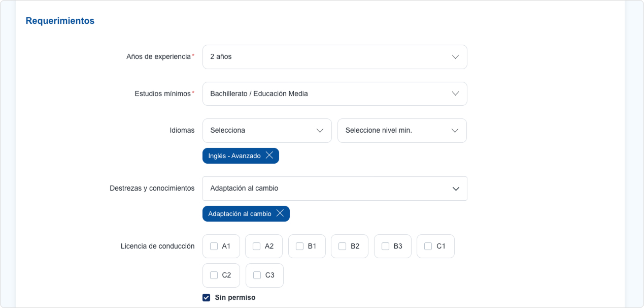Click chevron arrow in Estudios mínimos field
The height and width of the screenshot is (308, 644).
coord(455,94)
